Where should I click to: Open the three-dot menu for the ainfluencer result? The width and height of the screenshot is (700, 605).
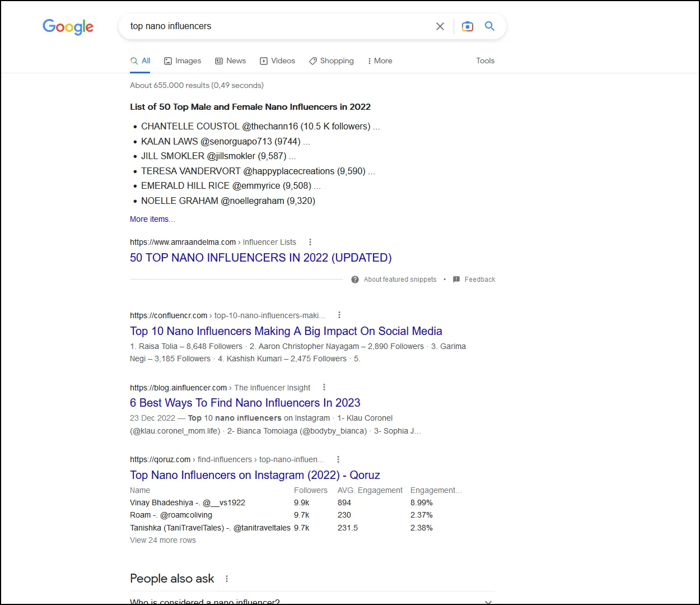(x=324, y=387)
